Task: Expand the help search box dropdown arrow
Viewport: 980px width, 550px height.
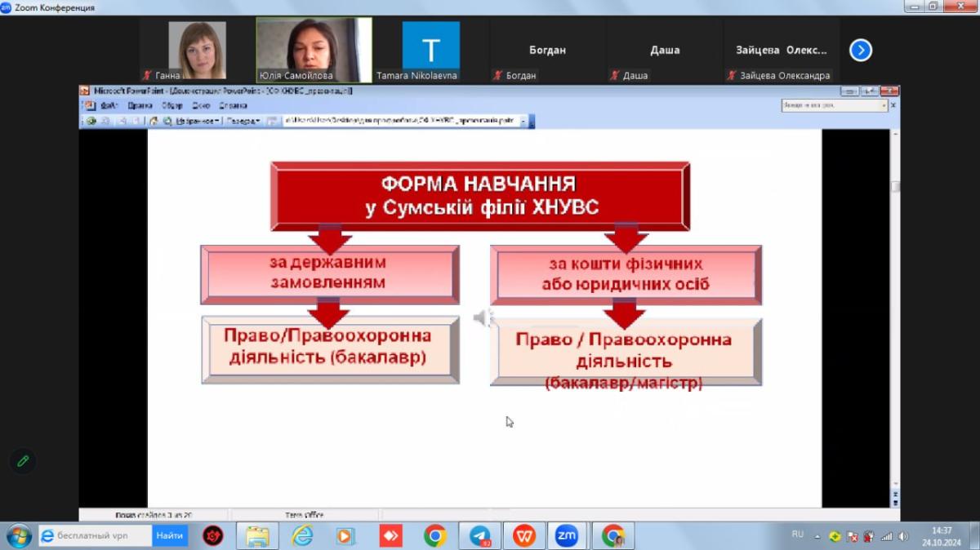Action: pyautogui.click(x=884, y=105)
